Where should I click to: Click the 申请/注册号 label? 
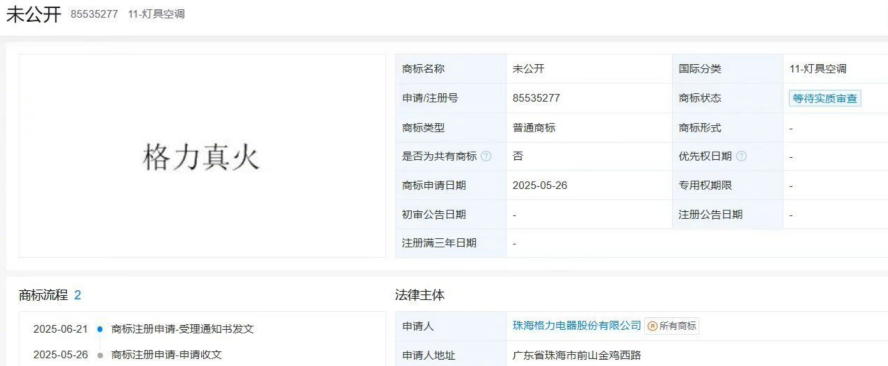point(430,98)
